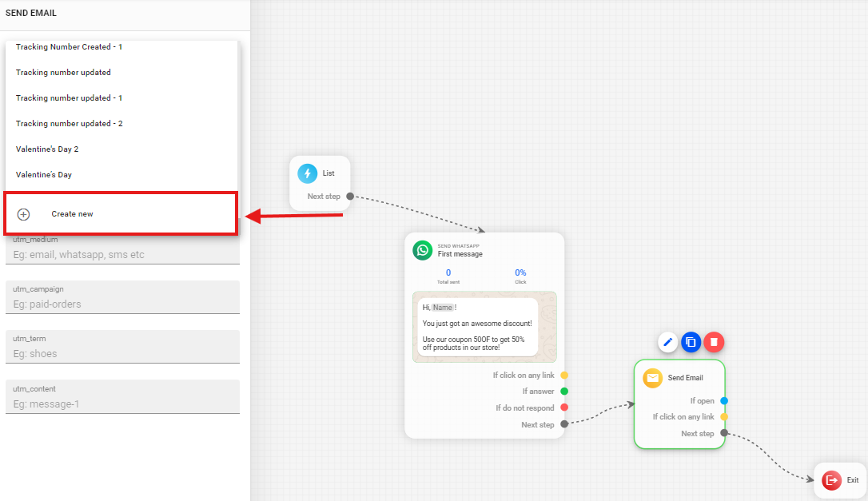
Task: Click the plus icon beside Create new
Action: click(x=24, y=214)
